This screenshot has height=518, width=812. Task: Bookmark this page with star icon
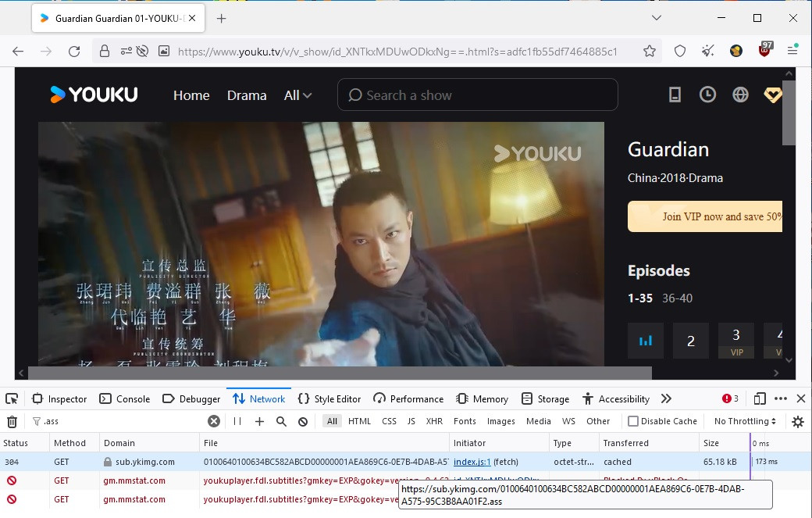(650, 52)
